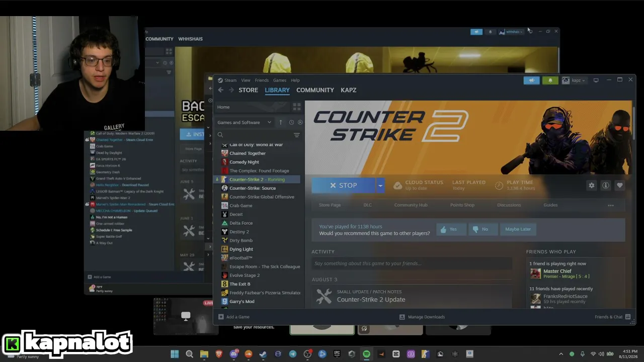
Task: Open the Guides link
Action: tap(550, 205)
